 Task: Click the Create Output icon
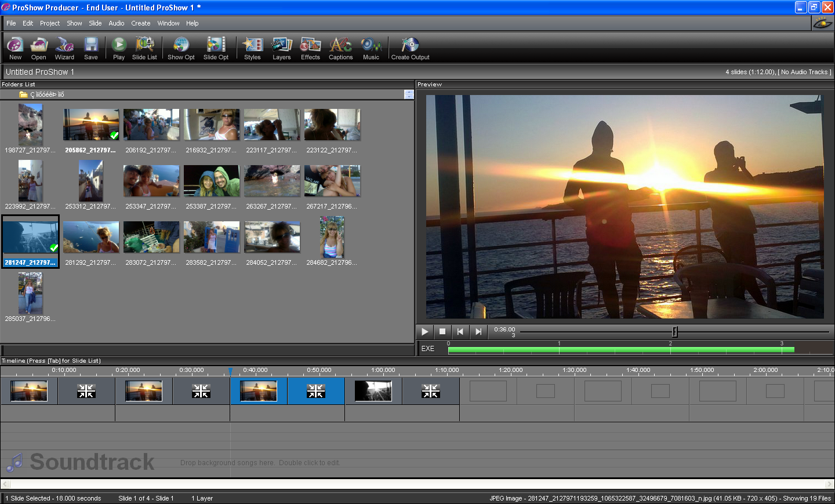[410, 49]
